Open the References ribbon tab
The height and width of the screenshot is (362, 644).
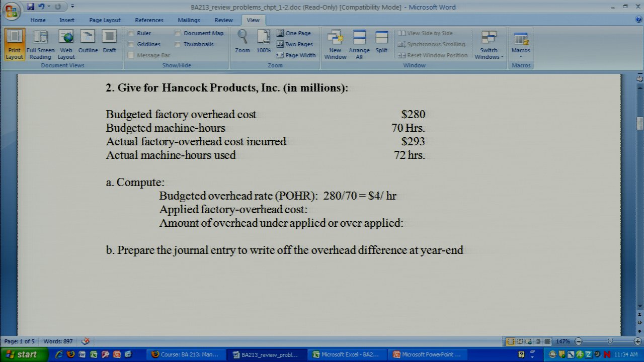coord(149,20)
